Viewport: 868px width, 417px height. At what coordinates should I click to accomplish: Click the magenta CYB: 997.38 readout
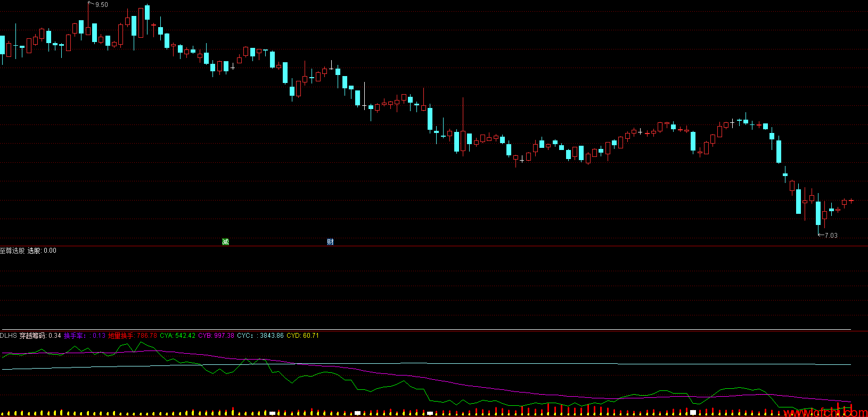[x=216, y=336]
